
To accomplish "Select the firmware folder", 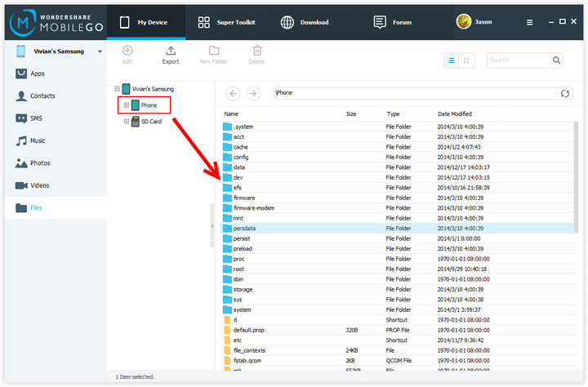I will coord(397,198).
